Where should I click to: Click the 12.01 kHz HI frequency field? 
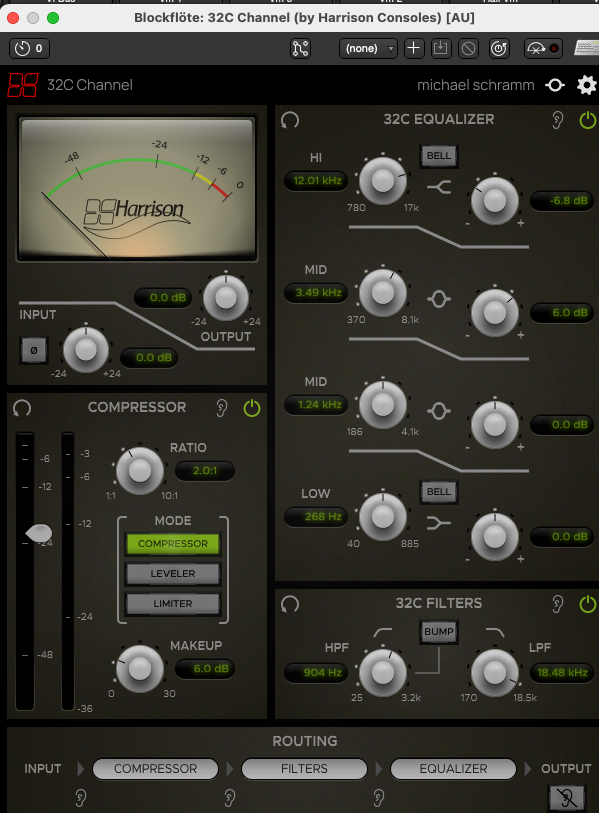316,180
